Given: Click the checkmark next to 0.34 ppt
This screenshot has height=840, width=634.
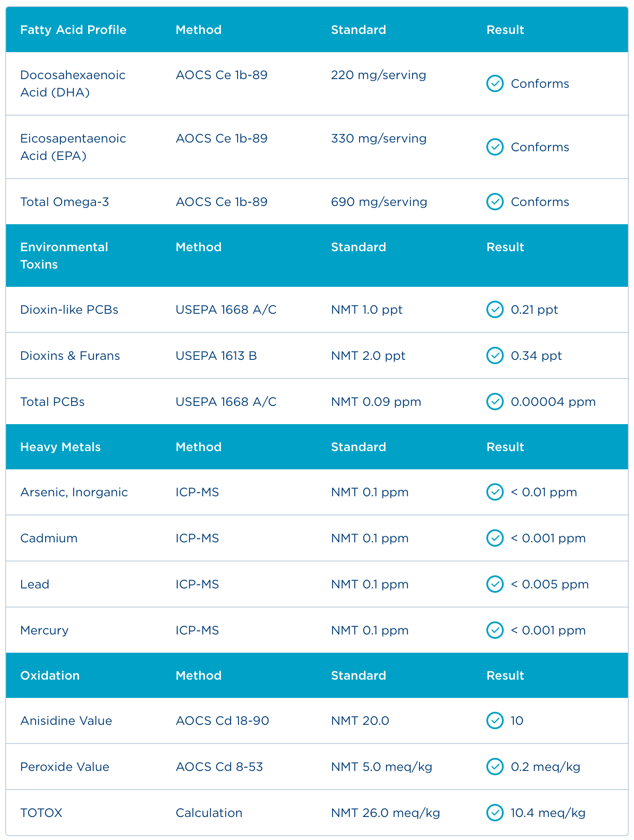Looking at the screenshot, I should coord(495,355).
